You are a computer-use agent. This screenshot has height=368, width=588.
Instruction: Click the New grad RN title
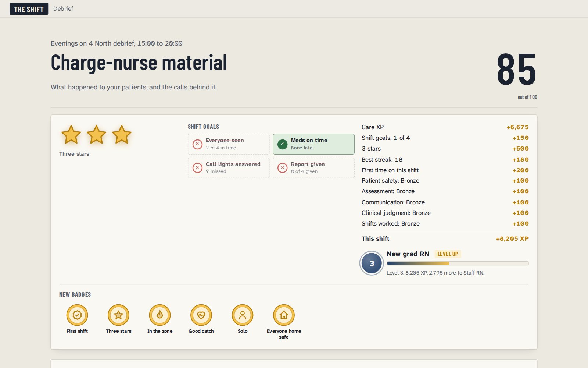click(x=408, y=254)
